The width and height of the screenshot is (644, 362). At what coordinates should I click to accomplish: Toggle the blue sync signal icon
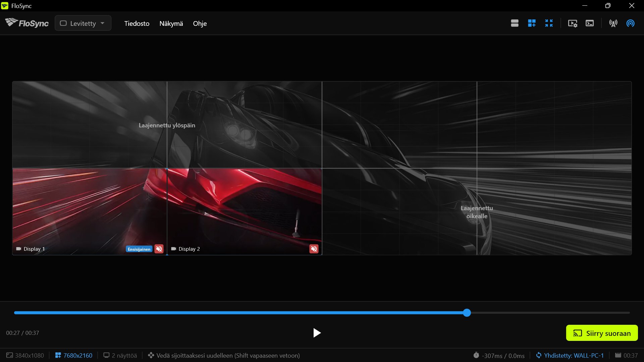[630, 23]
